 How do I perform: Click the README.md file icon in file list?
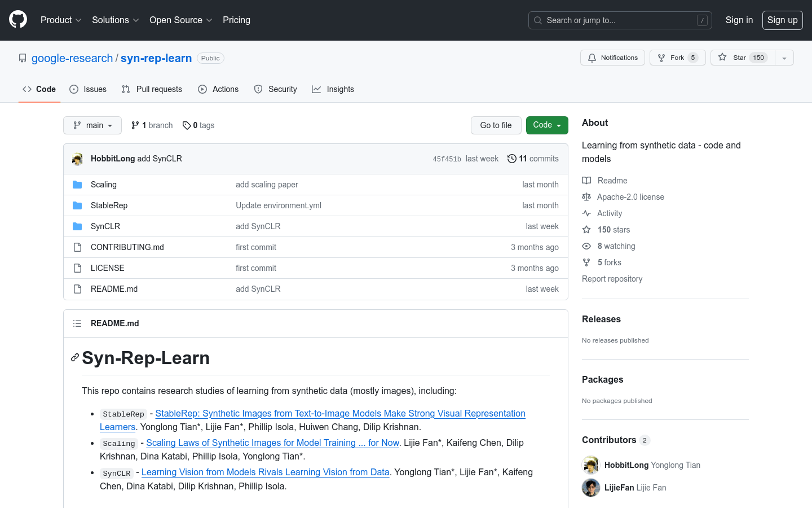pos(77,289)
